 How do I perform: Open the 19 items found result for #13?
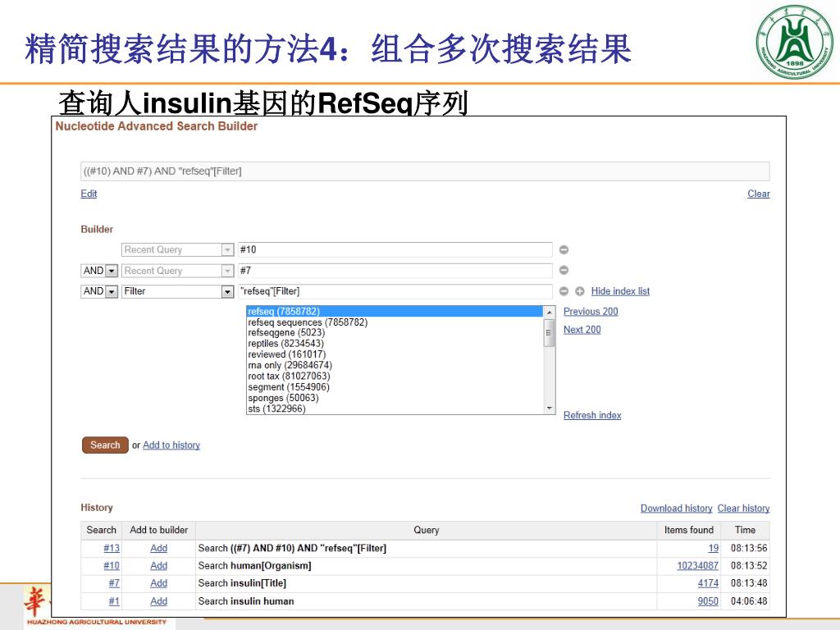[x=713, y=548]
